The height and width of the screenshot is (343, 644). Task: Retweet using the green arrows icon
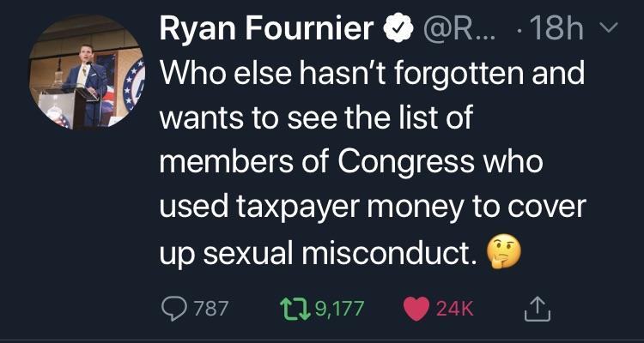(x=295, y=309)
